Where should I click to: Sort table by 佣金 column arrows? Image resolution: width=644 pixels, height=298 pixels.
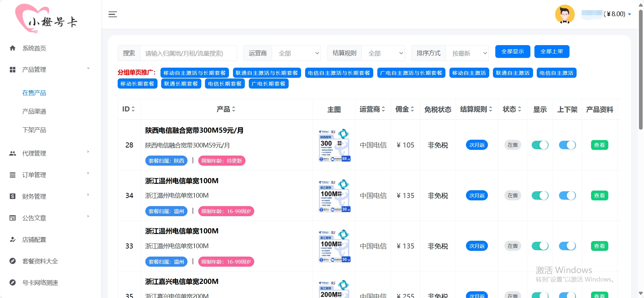[x=412, y=109]
